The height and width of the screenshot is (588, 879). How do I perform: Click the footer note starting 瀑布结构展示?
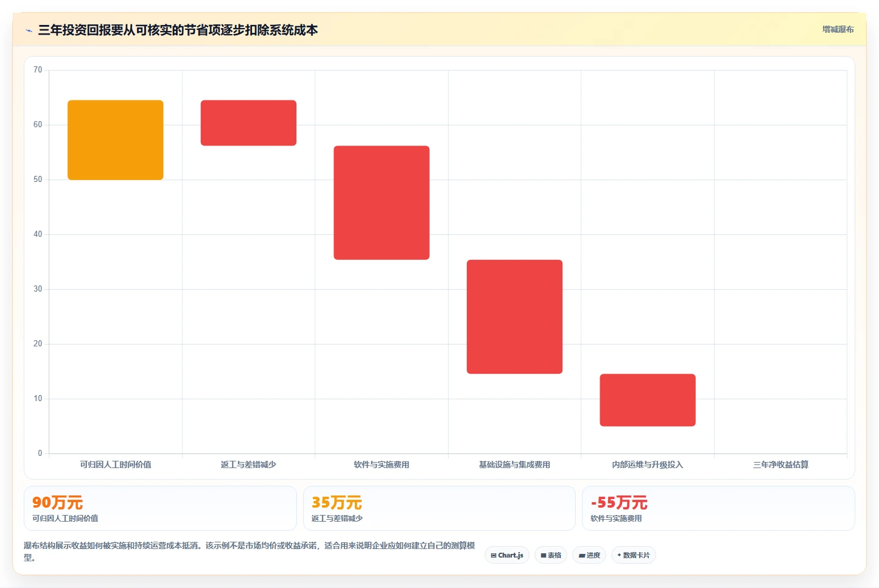click(250, 551)
